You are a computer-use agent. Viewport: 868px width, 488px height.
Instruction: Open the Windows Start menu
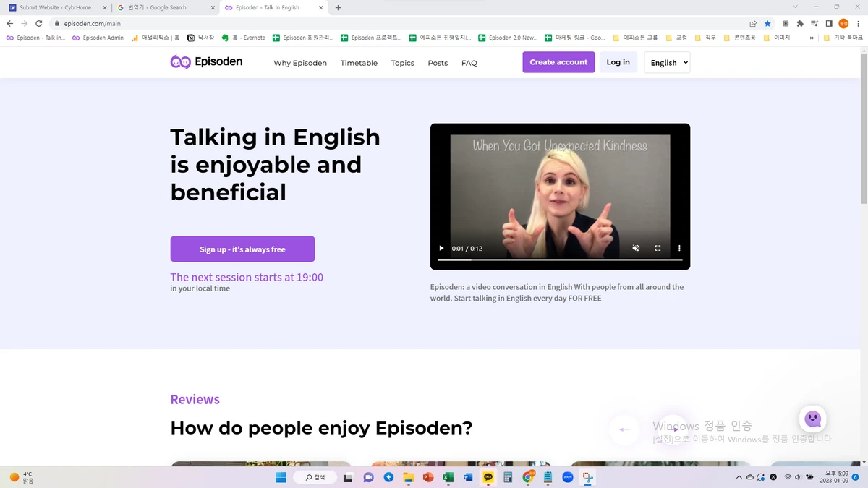point(281,477)
